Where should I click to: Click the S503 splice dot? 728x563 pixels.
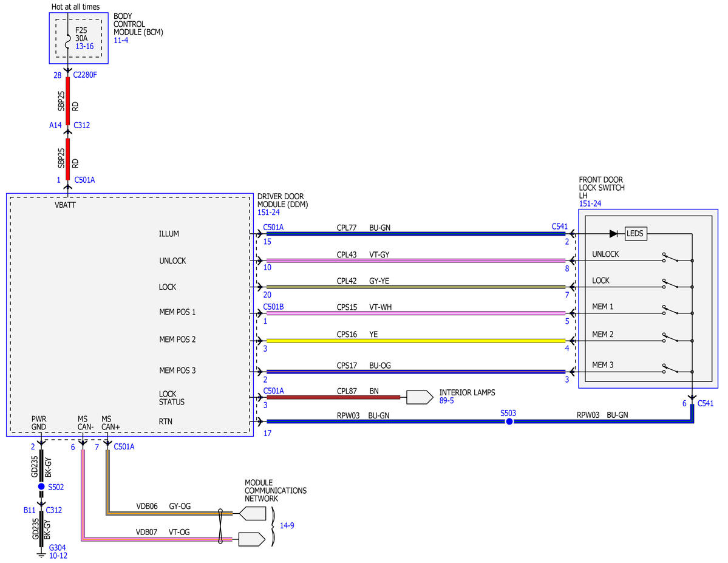(509, 421)
